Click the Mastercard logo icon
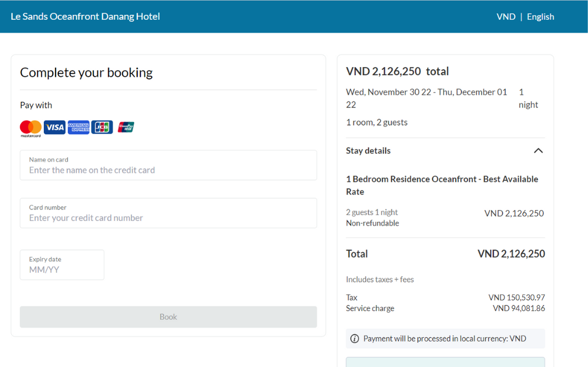This screenshot has width=588, height=367. point(30,128)
